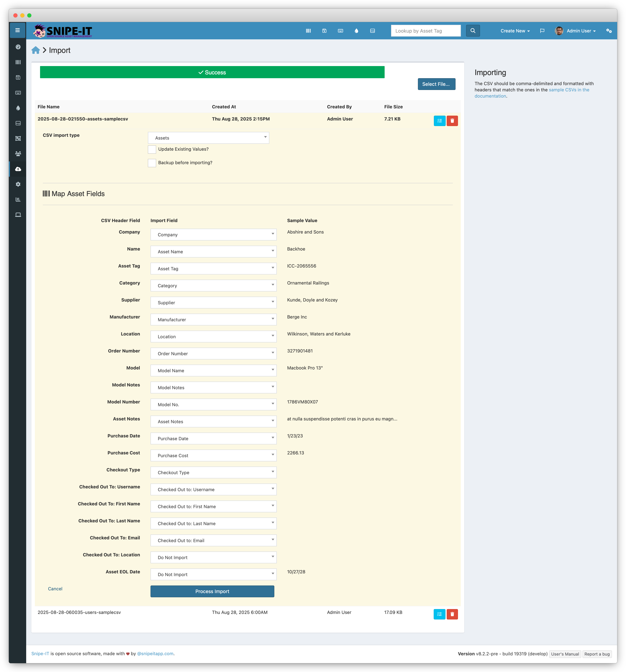This screenshot has height=672, width=626.
Task: Click the Snipe-IT logo
Action: pyautogui.click(x=63, y=31)
